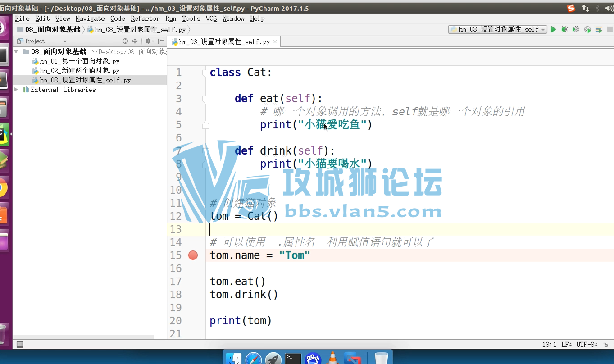Hide the Project tool window panel
Image resolution: width=614 pixels, height=364 pixels.
click(161, 41)
